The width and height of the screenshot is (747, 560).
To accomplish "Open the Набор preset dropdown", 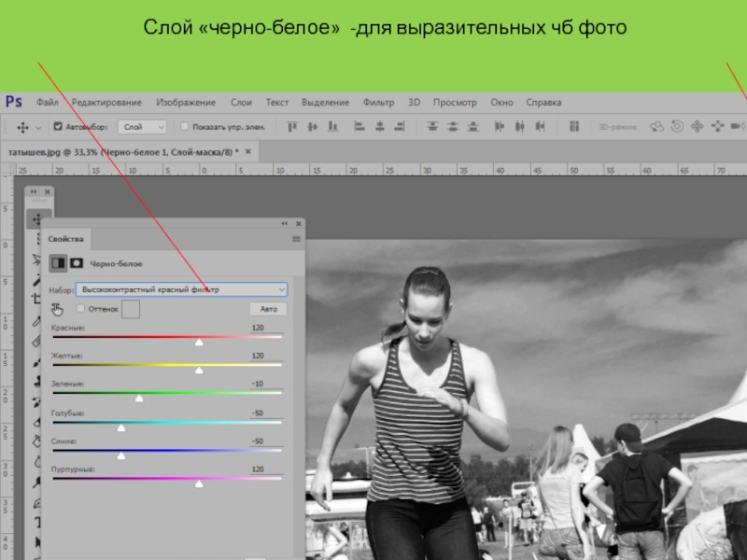I will click(x=181, y=289).
